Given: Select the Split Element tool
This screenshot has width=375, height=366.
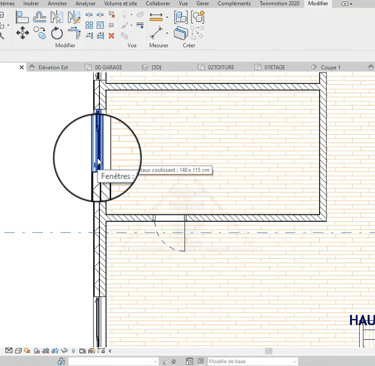Looking at the screenshot, I should pos(89,15).
